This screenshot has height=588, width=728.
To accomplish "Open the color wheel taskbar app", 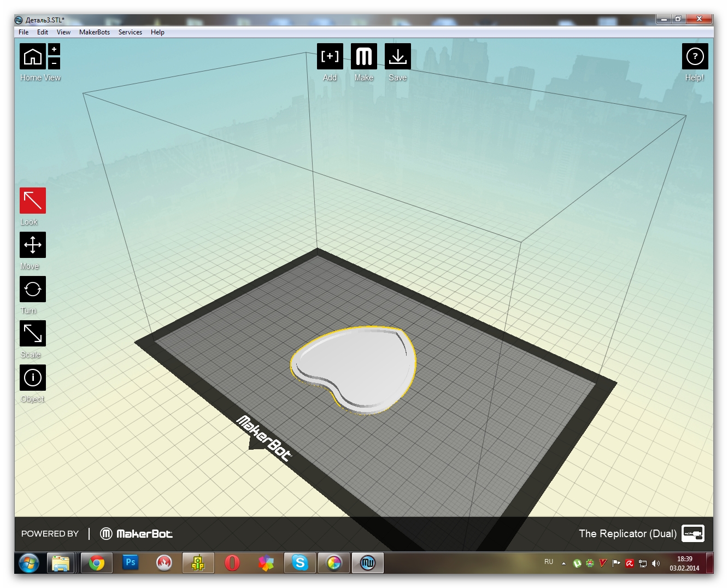I will pyautogui.click(x=334, y=563).
